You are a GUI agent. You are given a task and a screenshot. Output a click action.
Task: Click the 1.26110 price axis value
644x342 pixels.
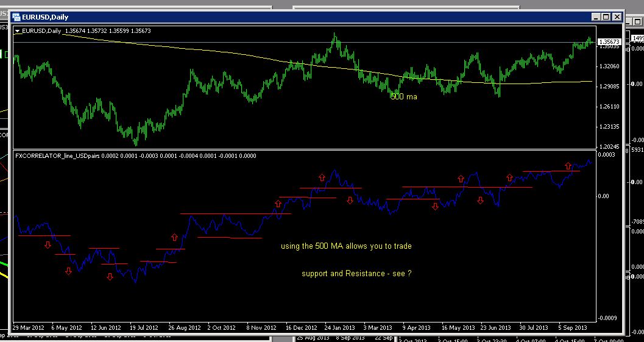click(x=609, y=107)
